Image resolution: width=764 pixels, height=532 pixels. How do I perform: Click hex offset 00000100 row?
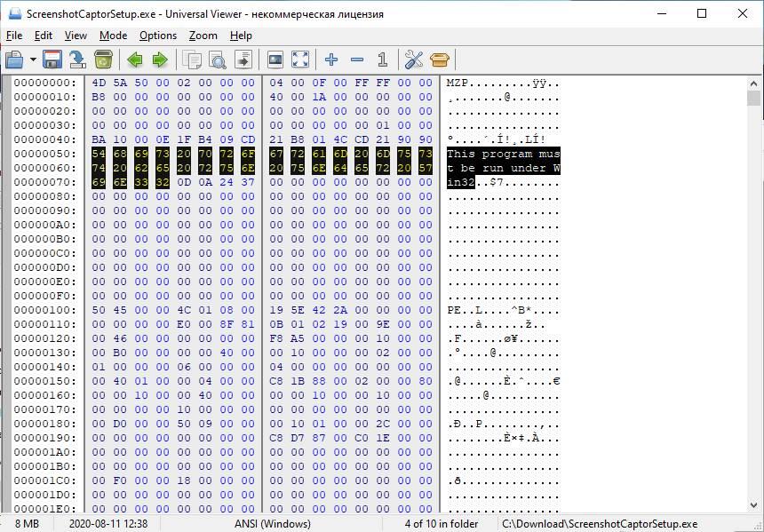click(x=44, y=310)
